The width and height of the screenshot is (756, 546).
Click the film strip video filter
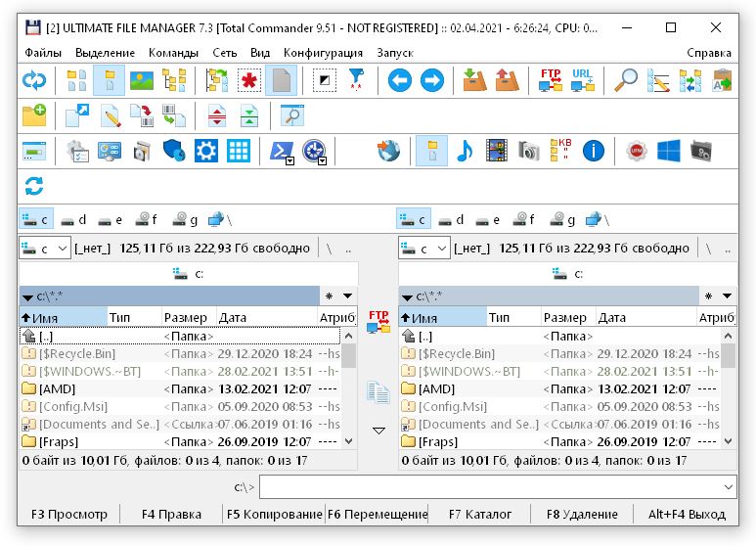[x=497, y=151]
